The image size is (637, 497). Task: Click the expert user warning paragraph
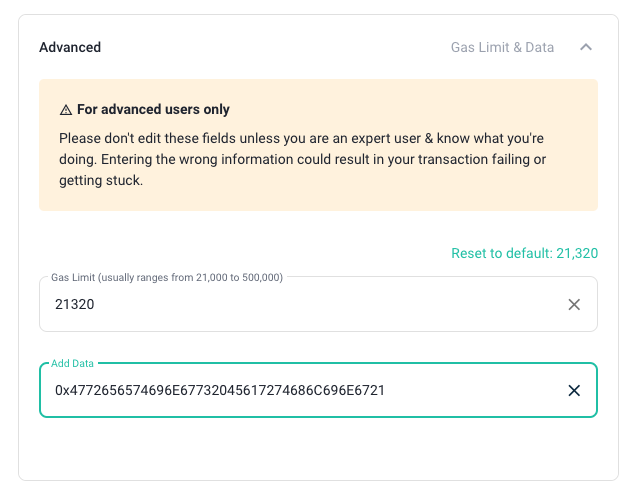coord(303,159)
